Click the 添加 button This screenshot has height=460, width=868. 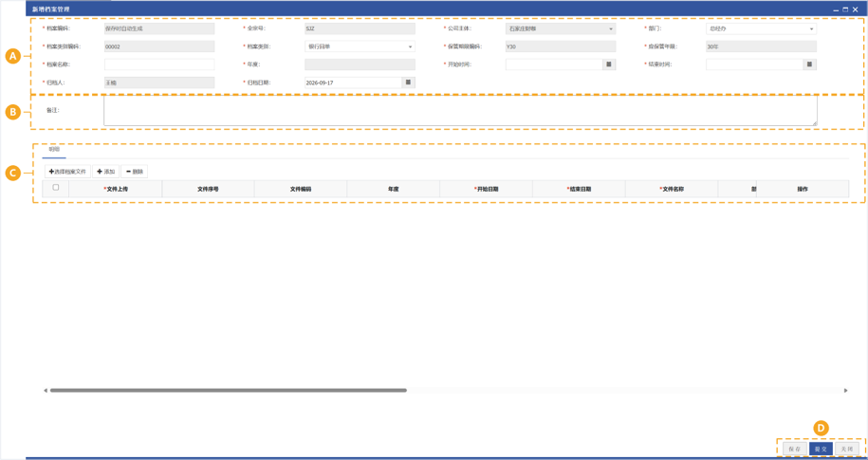(105, 172)
